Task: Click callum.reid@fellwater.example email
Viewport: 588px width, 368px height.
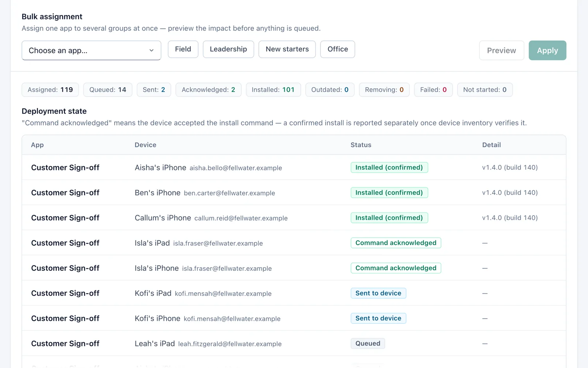Action: 241,218
